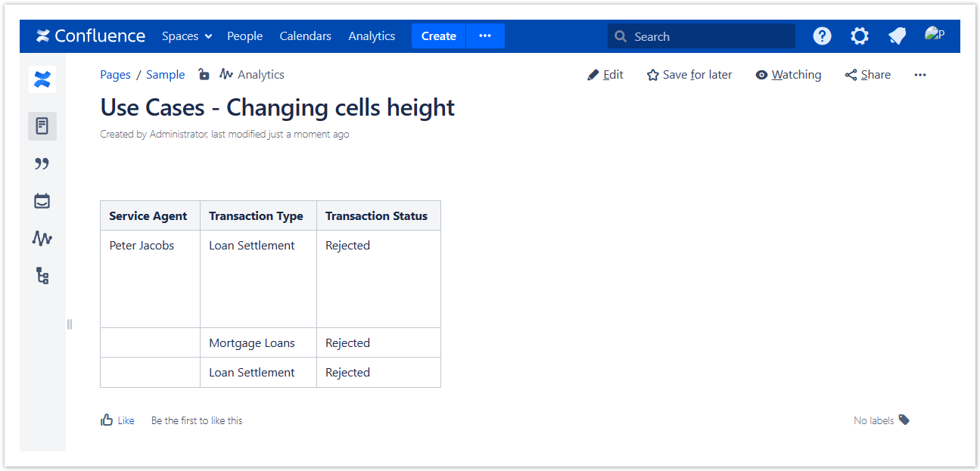Click the label tag icon beside No labels
980x471 pixels.
904,420
